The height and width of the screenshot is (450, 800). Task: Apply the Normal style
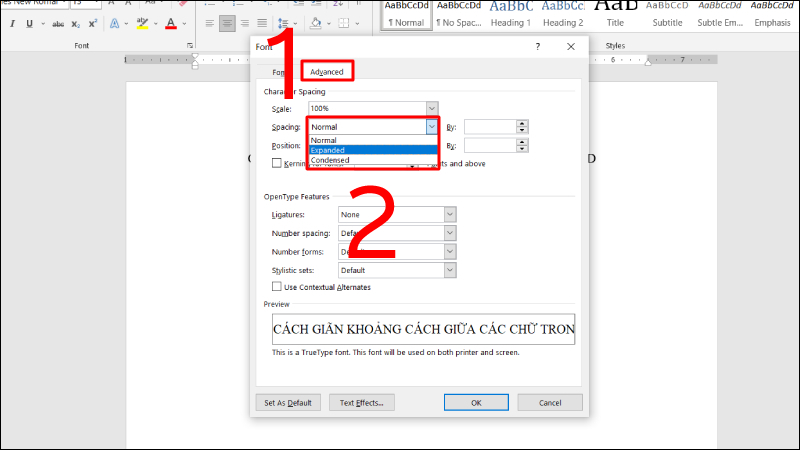(x=406, y=15)
